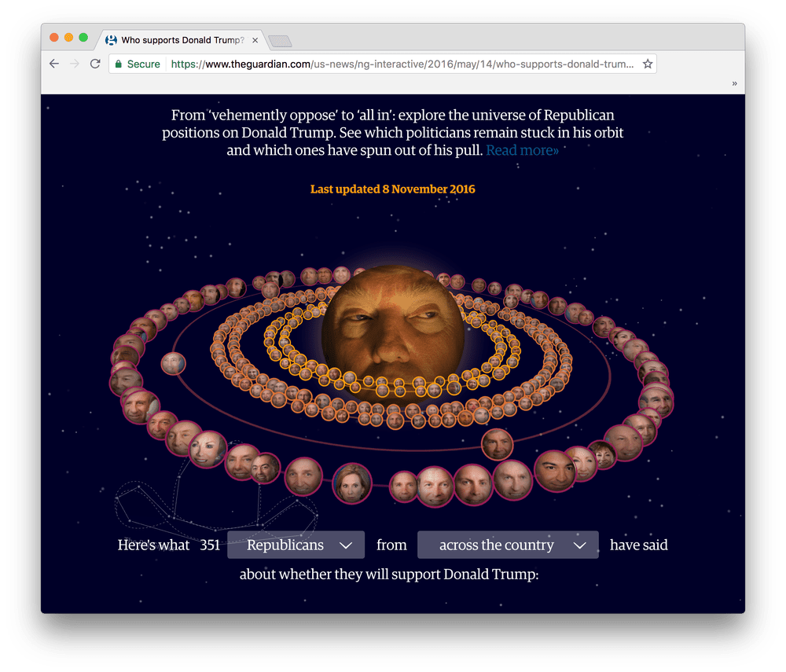Bookmark the page using the star icon
The image size is (786, 672).
(x=648, y=64)
